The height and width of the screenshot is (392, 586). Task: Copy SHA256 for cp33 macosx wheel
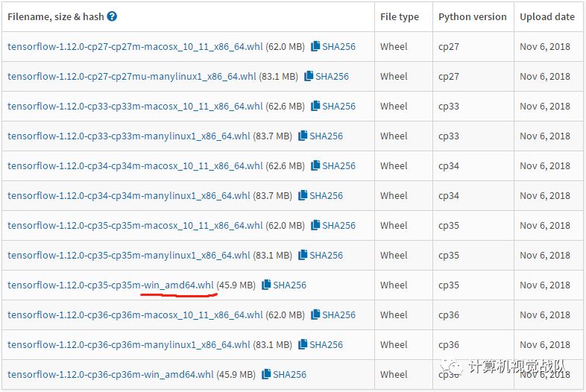click(333, 106)
